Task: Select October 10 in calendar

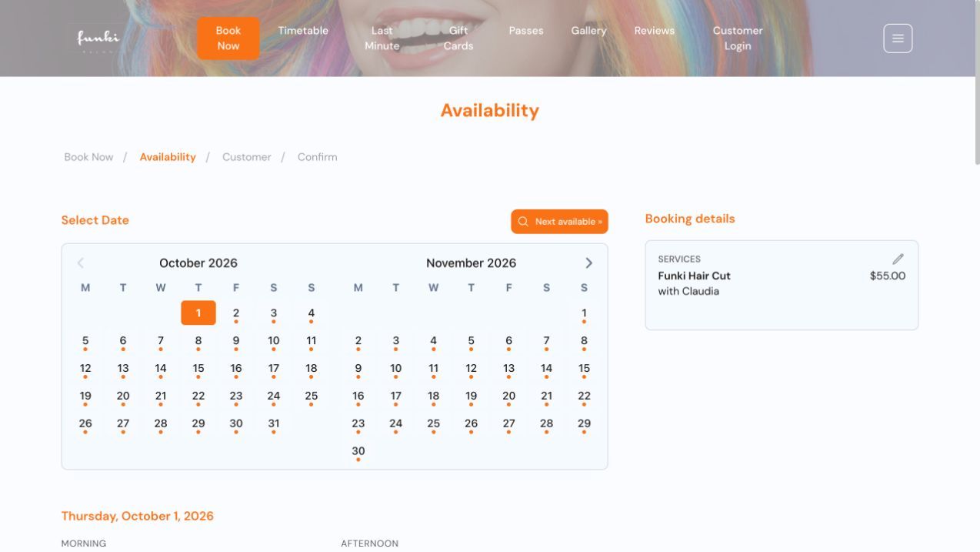Action: 274,341
